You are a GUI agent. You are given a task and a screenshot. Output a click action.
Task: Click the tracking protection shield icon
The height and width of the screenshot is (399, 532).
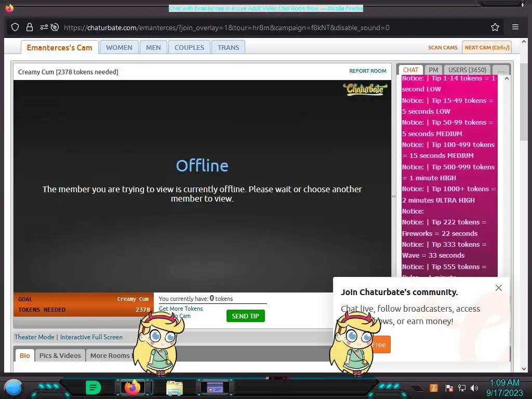click(x=15, y=27)
